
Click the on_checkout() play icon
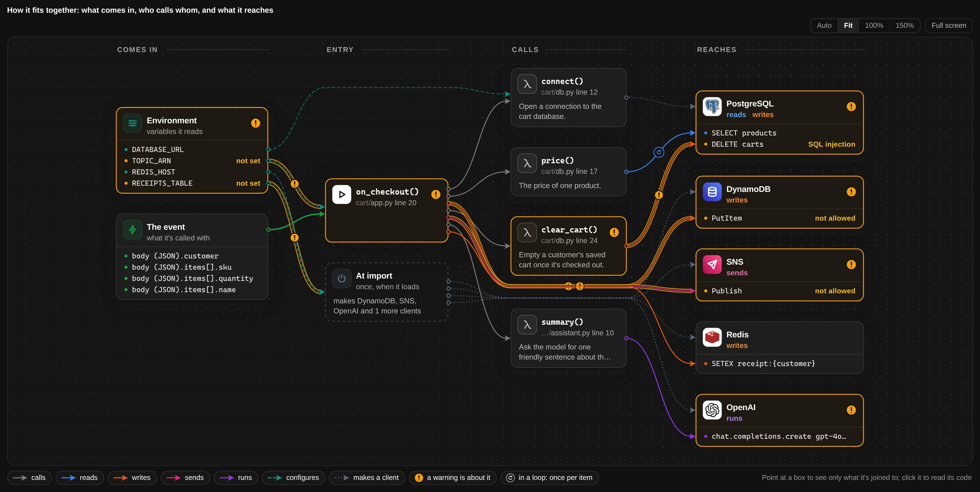click(x=342, y=194)
